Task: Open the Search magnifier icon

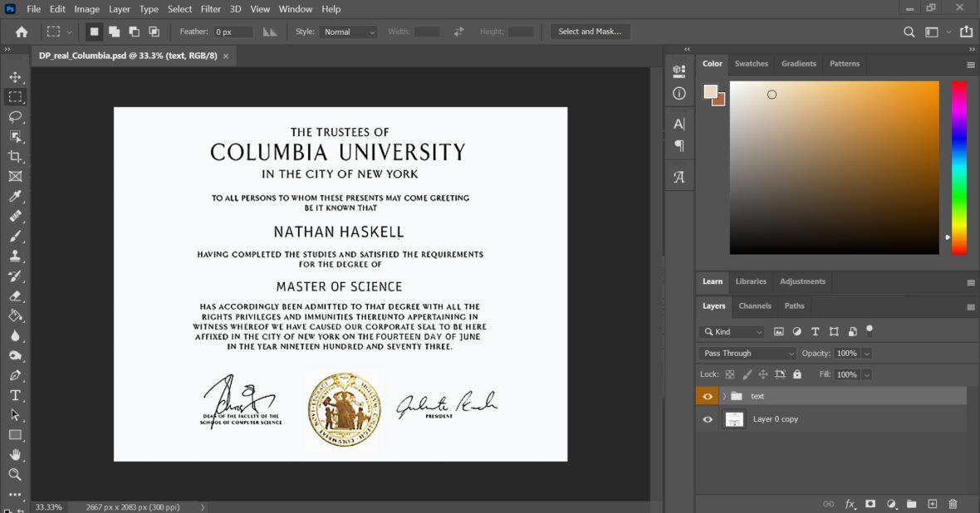Action: click(x=909, y=32)
